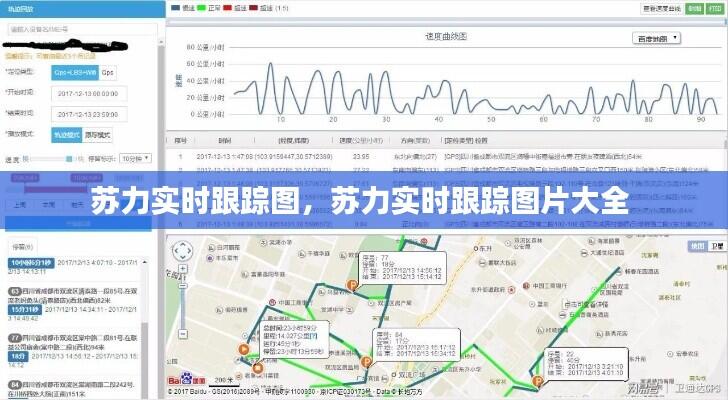Screen dimensions: 728x400
Task: Click the orange play-arrow start marker on map
Action: coord(243,349)
